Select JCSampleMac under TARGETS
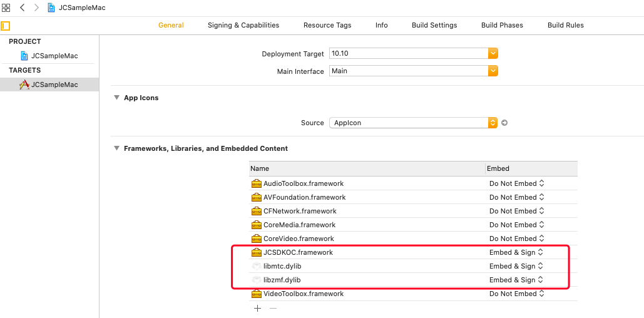This screenshot has height=318, width=644. pos(49,85)
